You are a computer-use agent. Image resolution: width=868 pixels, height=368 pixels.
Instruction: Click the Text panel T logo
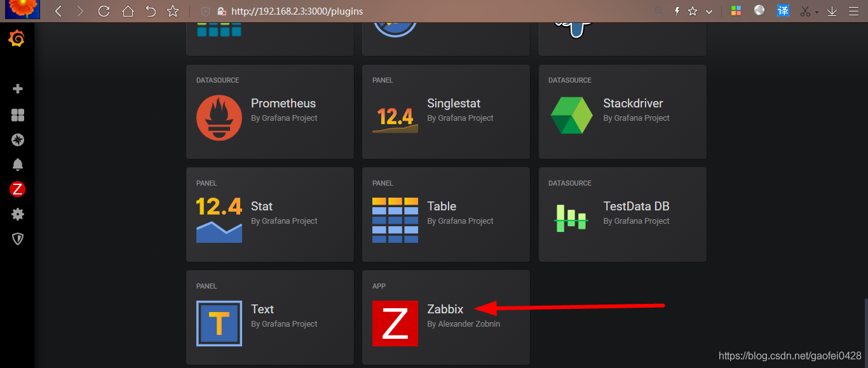[x=219, y=323]
